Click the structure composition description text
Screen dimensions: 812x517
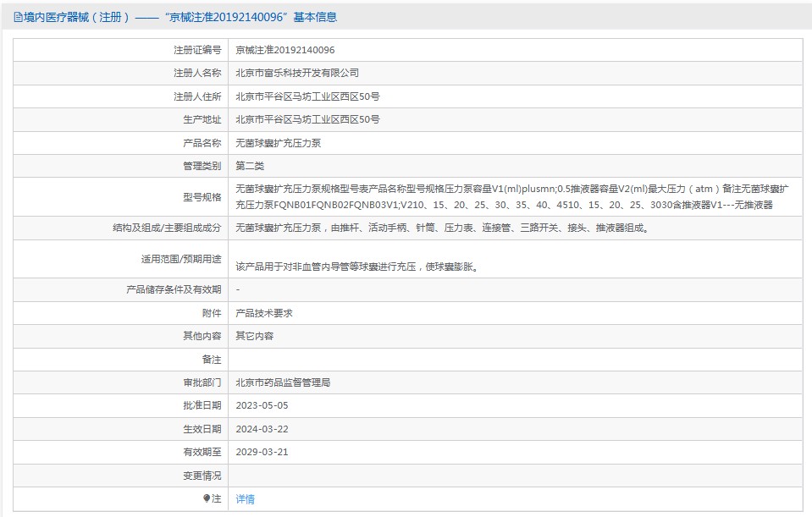tap(442, 228)
